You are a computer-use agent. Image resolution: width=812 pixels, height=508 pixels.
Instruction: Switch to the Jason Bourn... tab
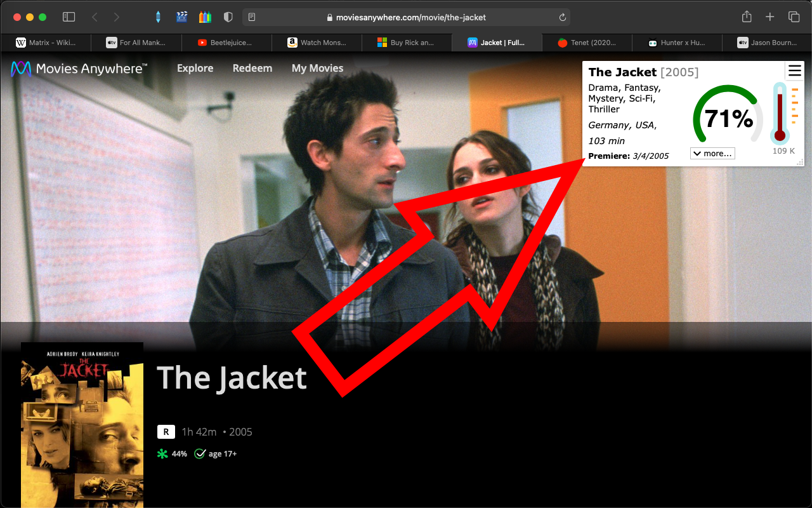767,43
